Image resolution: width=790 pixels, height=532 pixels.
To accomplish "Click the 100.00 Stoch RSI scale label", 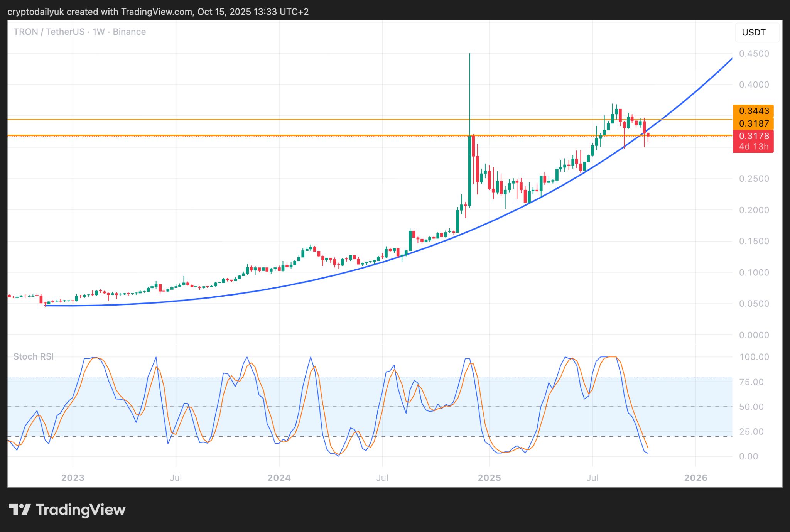I will (x=754, y=357).
